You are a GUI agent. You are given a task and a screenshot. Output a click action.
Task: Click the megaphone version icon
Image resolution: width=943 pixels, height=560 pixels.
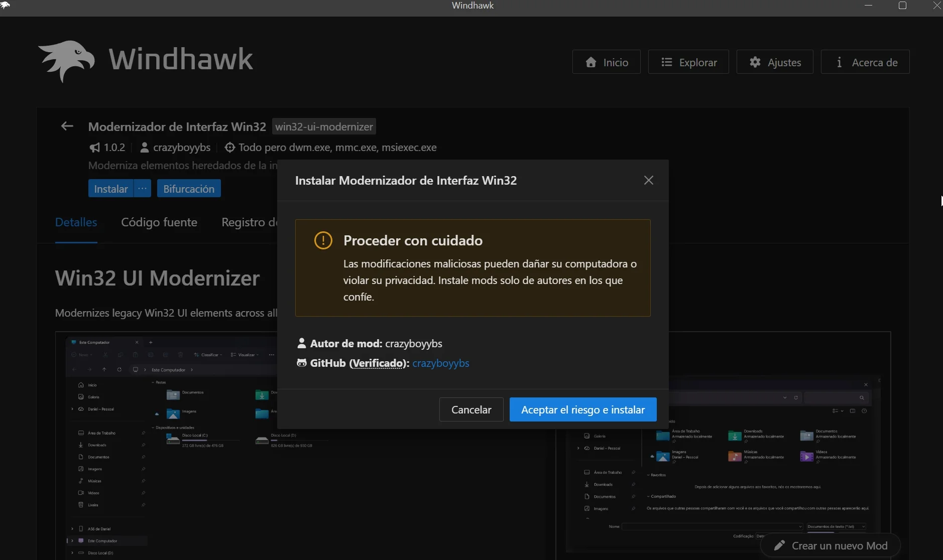pos(94,148)
